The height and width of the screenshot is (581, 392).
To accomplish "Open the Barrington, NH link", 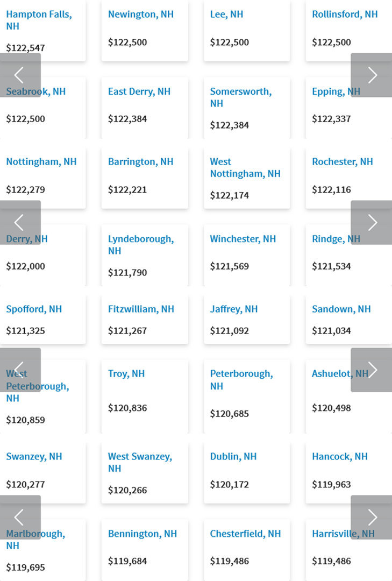I will point(141,161).
